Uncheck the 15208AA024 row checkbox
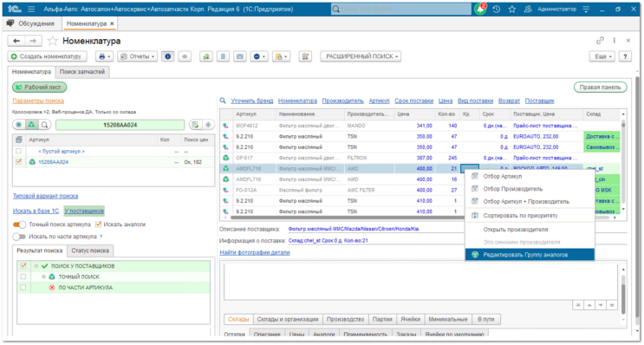 18,162
